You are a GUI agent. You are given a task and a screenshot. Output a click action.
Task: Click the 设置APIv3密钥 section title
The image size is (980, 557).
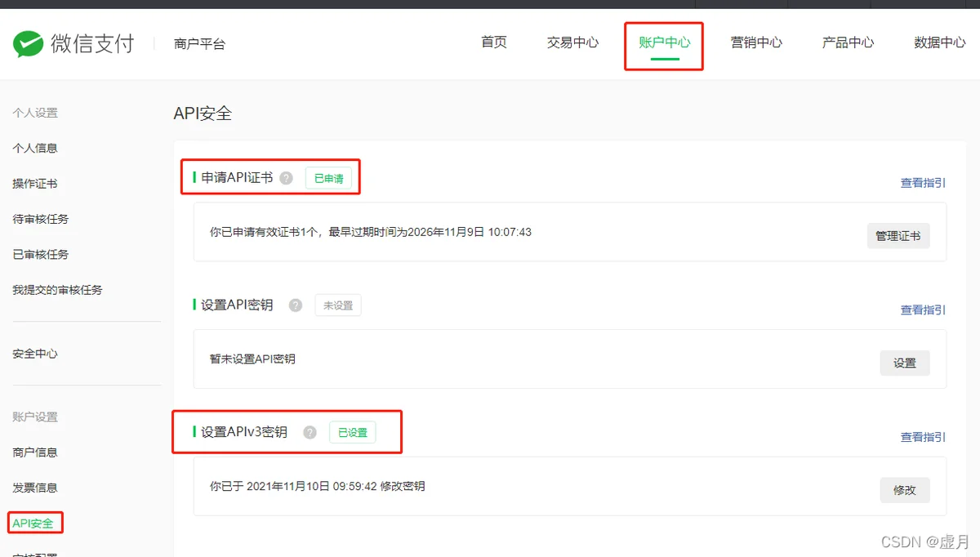pyautogui.click(x=244, y=431)
